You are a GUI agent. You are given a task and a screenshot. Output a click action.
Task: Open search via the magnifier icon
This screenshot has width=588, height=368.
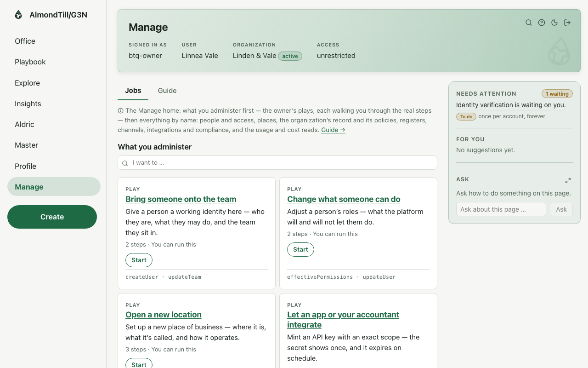(x=529, y=23)
